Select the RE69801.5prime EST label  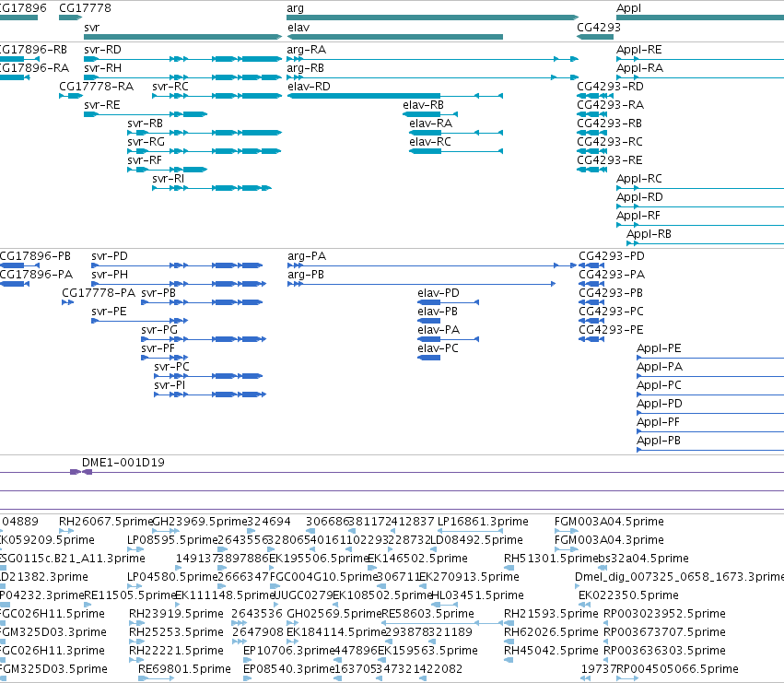click(184, 669)
